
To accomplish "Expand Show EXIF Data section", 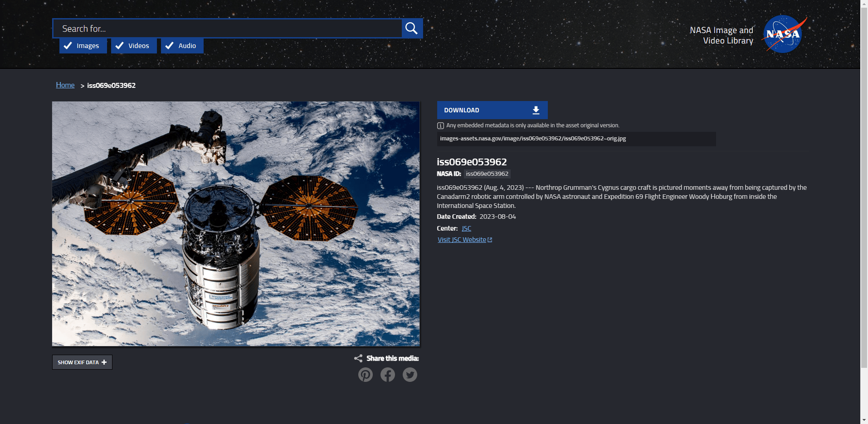I will (82, 362).
